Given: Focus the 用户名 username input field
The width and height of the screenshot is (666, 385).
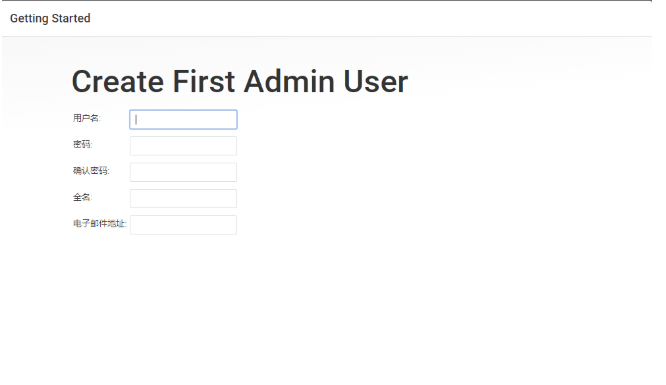Looking at the screenshot, I should (183, 119).
